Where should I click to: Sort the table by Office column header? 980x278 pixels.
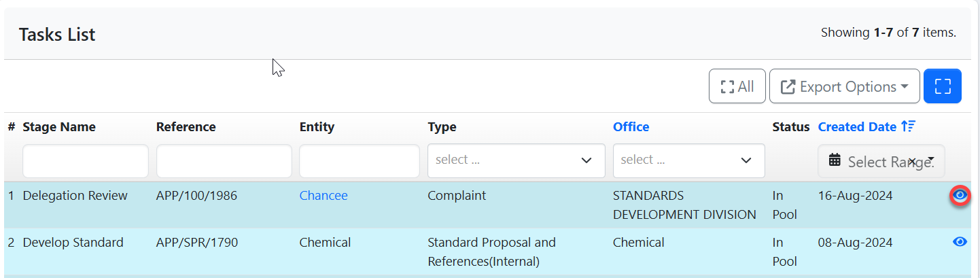tap(631, 126)
